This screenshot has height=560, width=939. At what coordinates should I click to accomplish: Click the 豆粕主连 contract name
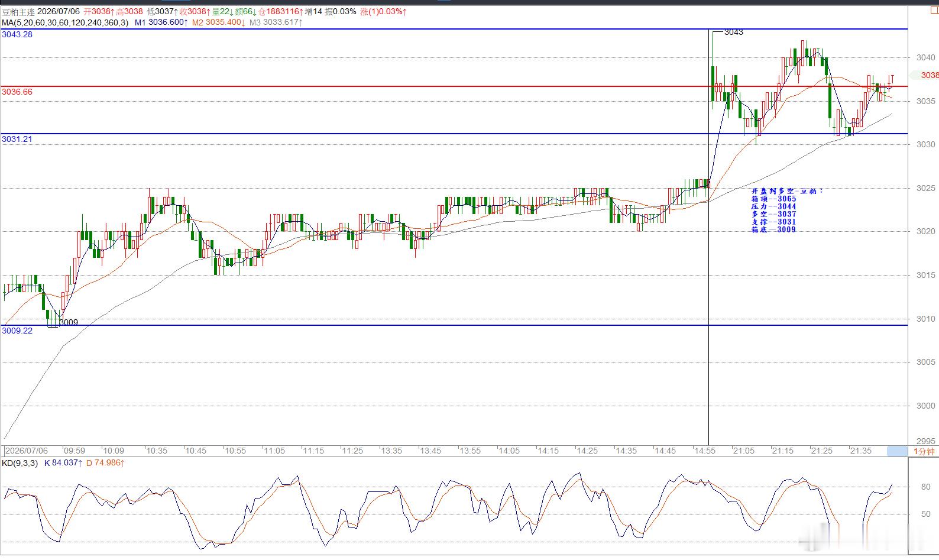click(x=18, y=12)
